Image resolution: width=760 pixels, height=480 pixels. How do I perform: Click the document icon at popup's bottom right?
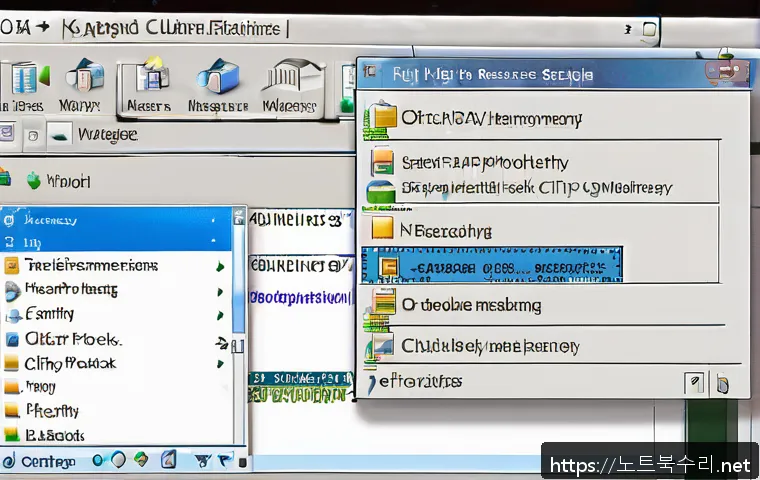point(722,383)
